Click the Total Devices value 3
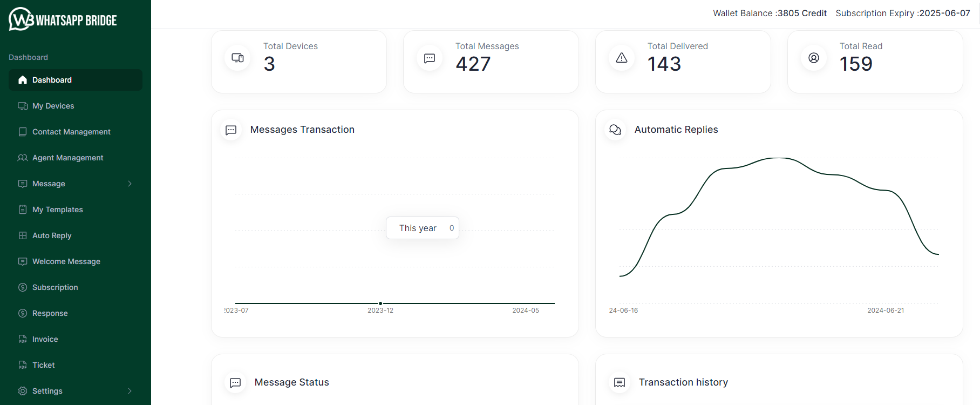This screenshot has width=980, height=405. (x=269, y=64)
